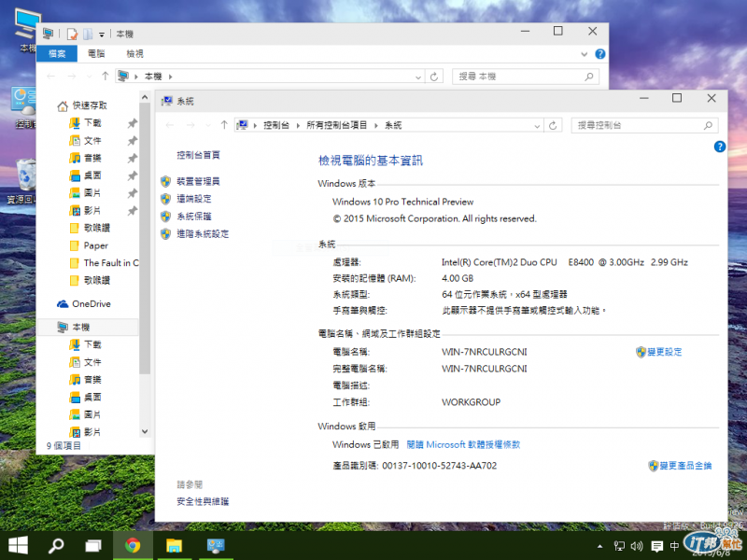Click search magnifier in 搜尋控制台 box
The width and height of the screenshot is (747, 560).
tap(708, 125)
